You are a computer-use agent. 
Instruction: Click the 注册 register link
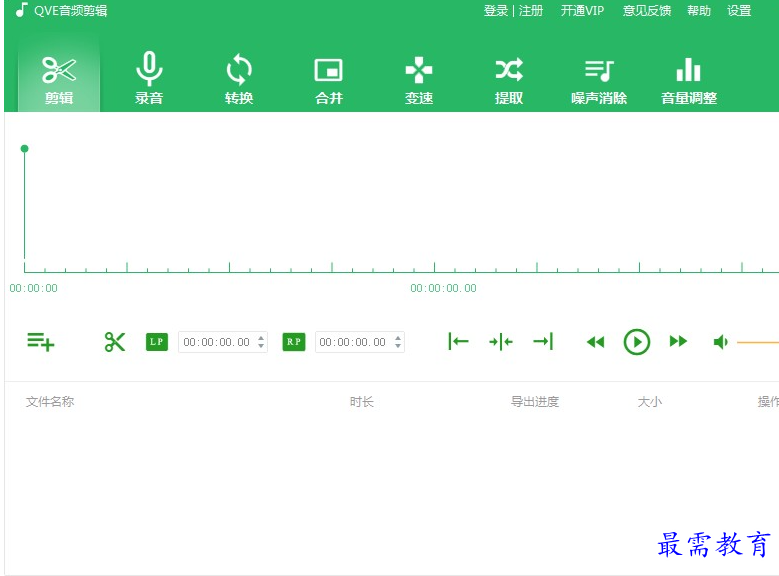[531, 10]
